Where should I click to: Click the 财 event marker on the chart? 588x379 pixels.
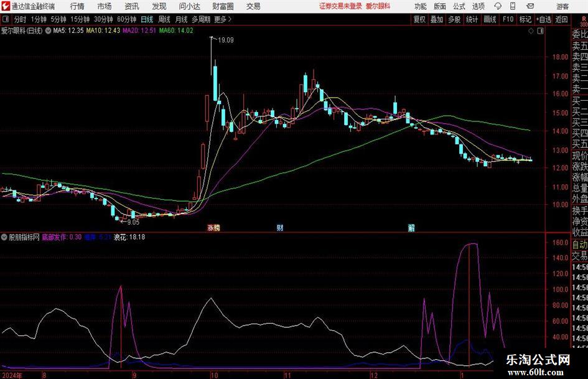coord(280,227)
